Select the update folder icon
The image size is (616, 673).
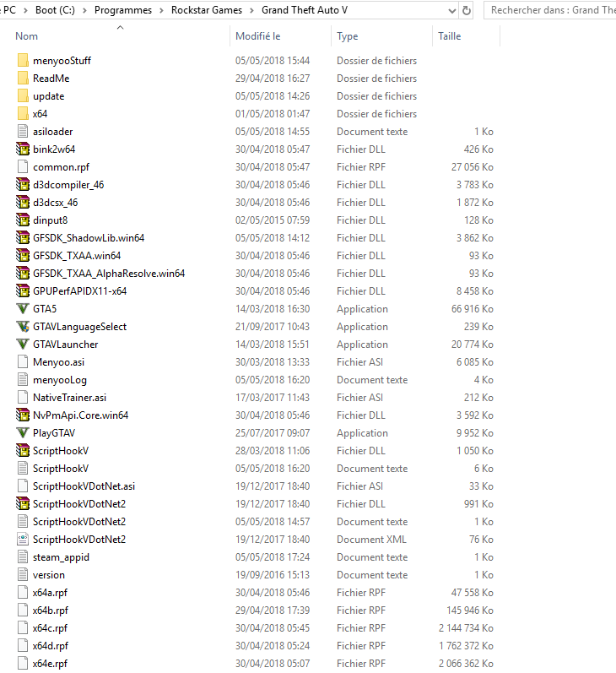pos(23,96)
